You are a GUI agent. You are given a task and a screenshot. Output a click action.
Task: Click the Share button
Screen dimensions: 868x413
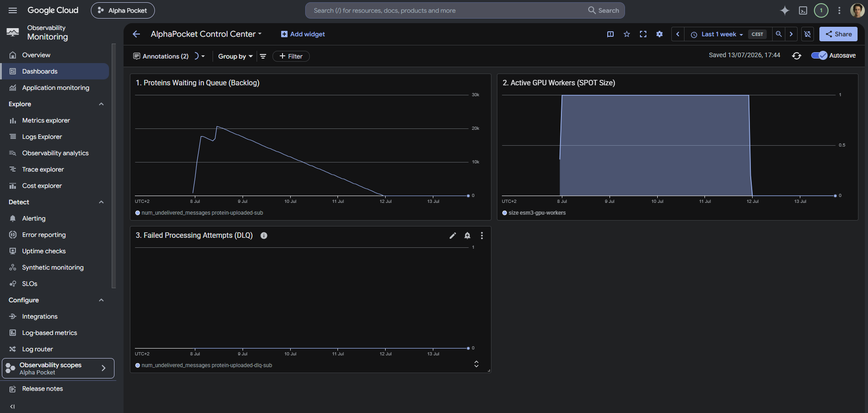tap(838, 34)
